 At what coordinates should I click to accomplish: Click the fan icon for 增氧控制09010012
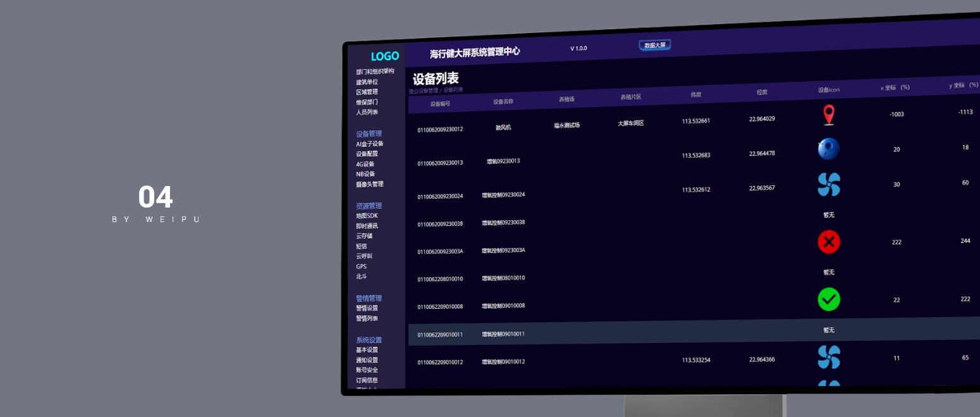coord(829,358)
